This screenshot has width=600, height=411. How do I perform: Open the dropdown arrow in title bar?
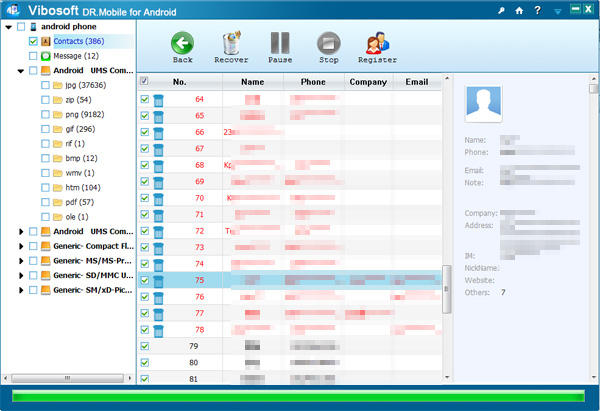point(558,11)
